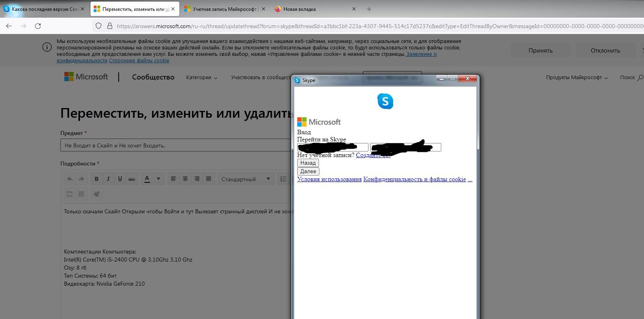Click the Skype logo in the sign-in window
The width and height of the screenshot is (644, 319).
coord(385,101)
